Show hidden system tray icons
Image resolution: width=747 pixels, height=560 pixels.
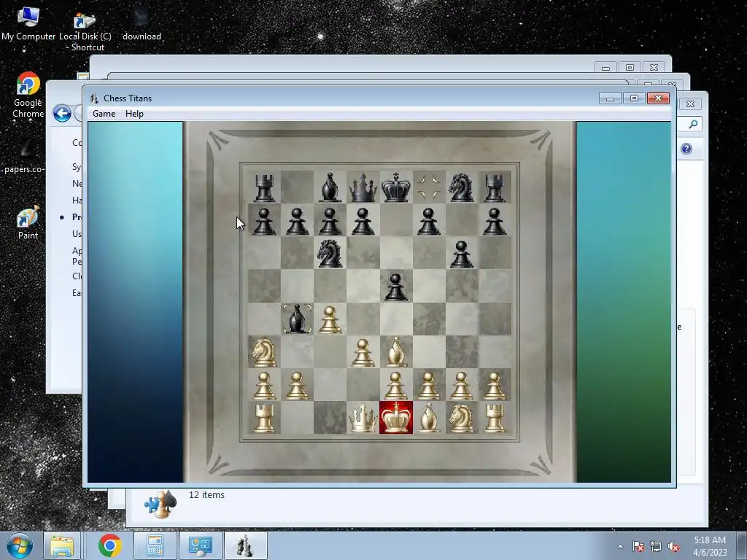coord(620,546)
